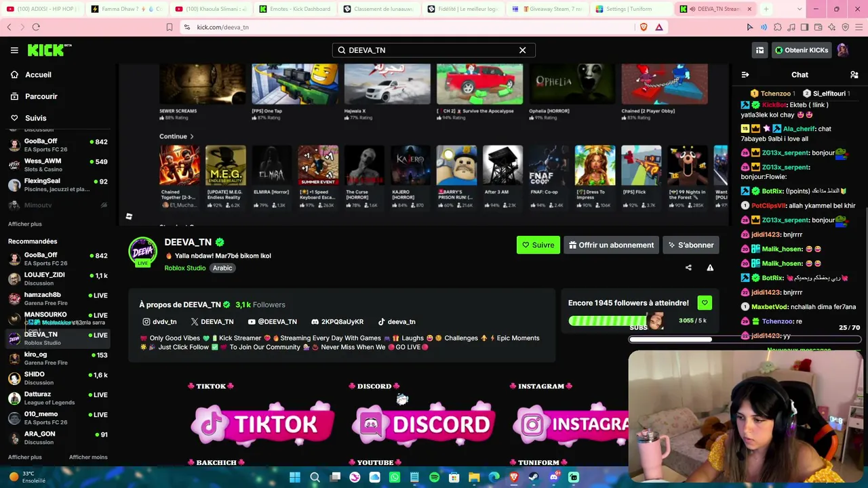Open the Brave Shields lion icon

tap(644, 27)
